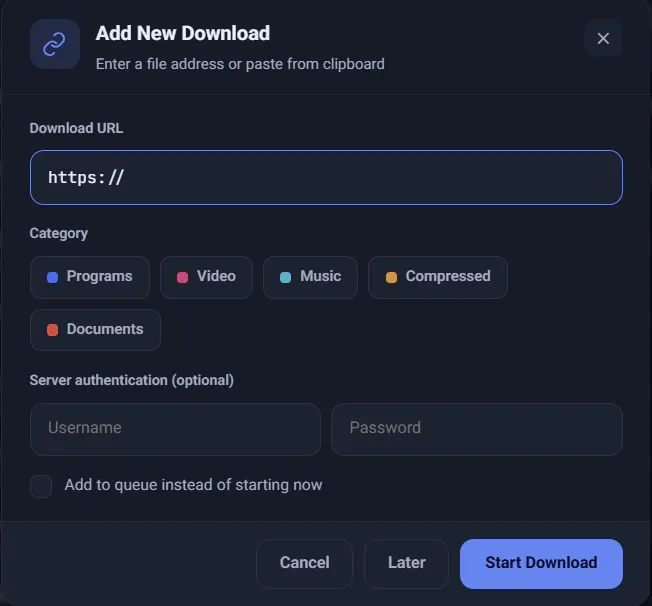Image resolution: width=652 pixels, height=606 pixels.
Task: Click Start Download button
Action: (541, 564)
